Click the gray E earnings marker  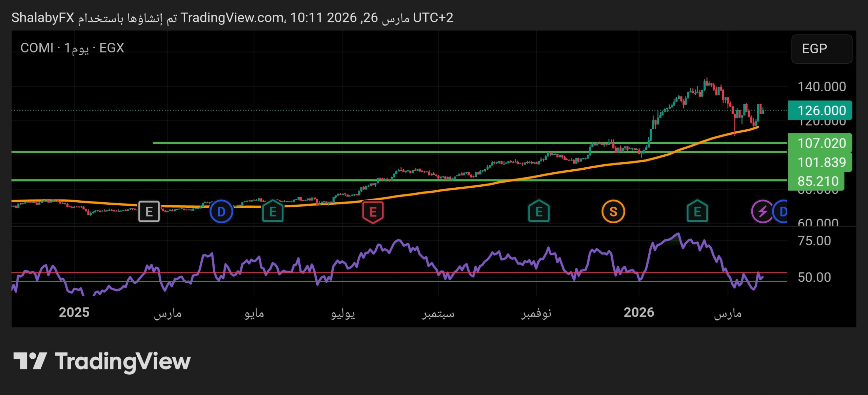click(x=149, y=211)
